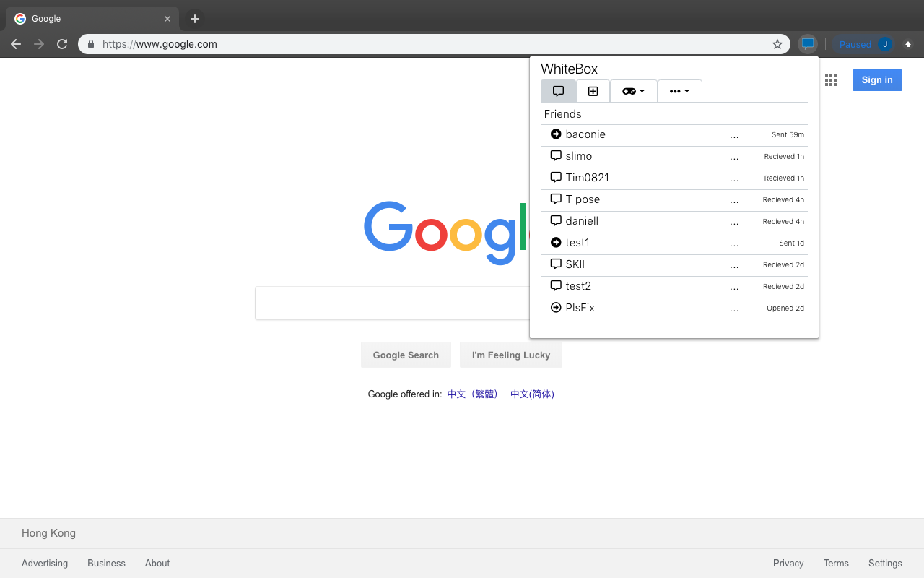
Task: Open the WhiteBox chat tab
Action: point(558,91)
